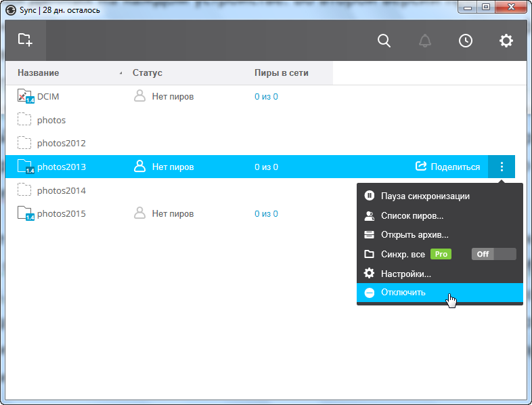Select the photos2014 folder name
This screenshot has height=405, width=532.
[62, 190]
